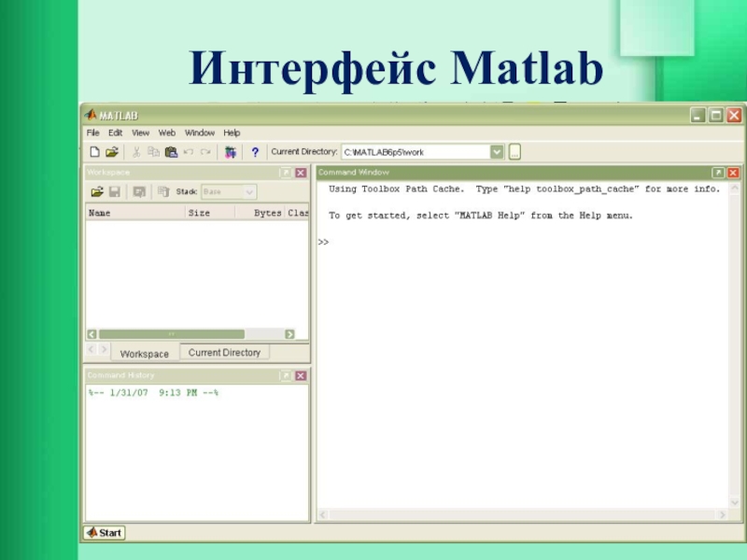747x560 pixels.
Task: Click Workspace horizontal scrollbar left arrow
Action: click(x=92, y=334)
